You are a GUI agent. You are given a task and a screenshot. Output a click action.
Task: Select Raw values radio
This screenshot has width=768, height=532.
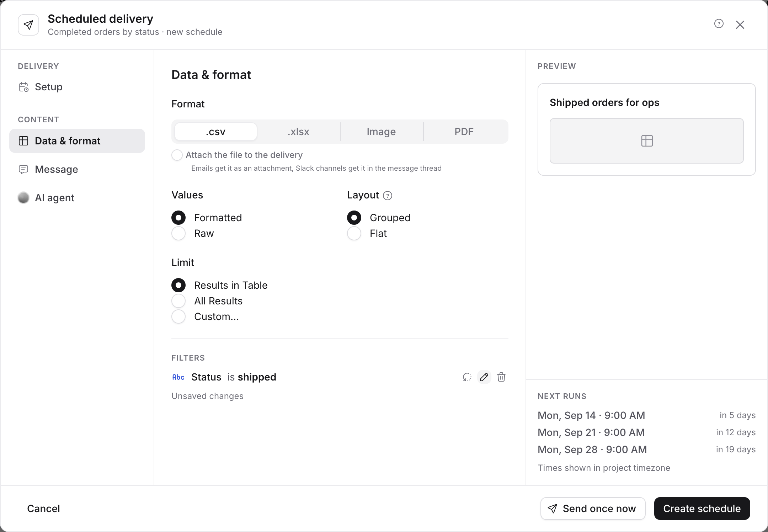pyautogui.click(x=178, y=233)
